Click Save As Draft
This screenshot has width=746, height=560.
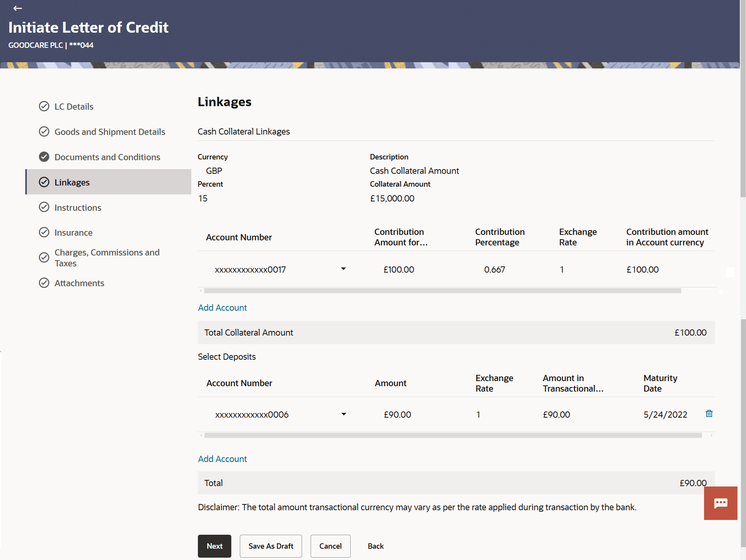(271, 546)
